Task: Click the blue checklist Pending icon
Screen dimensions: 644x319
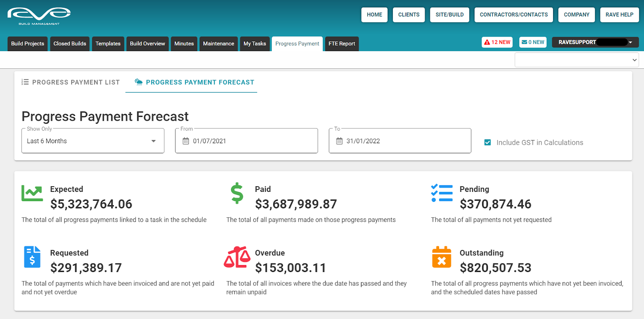Action: click(442, 193)
